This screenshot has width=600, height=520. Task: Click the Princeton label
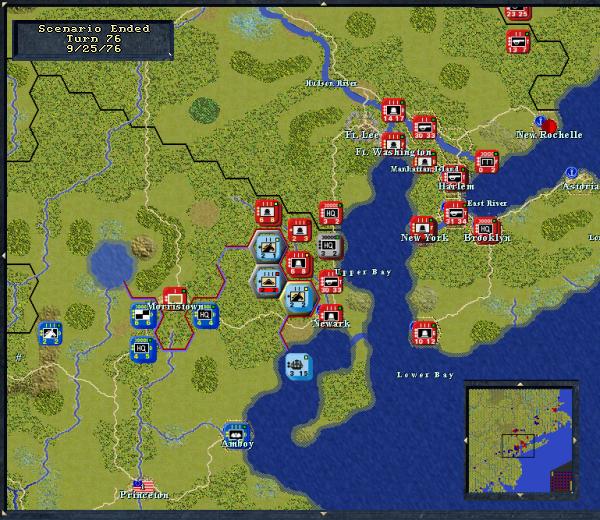point(144,495)
